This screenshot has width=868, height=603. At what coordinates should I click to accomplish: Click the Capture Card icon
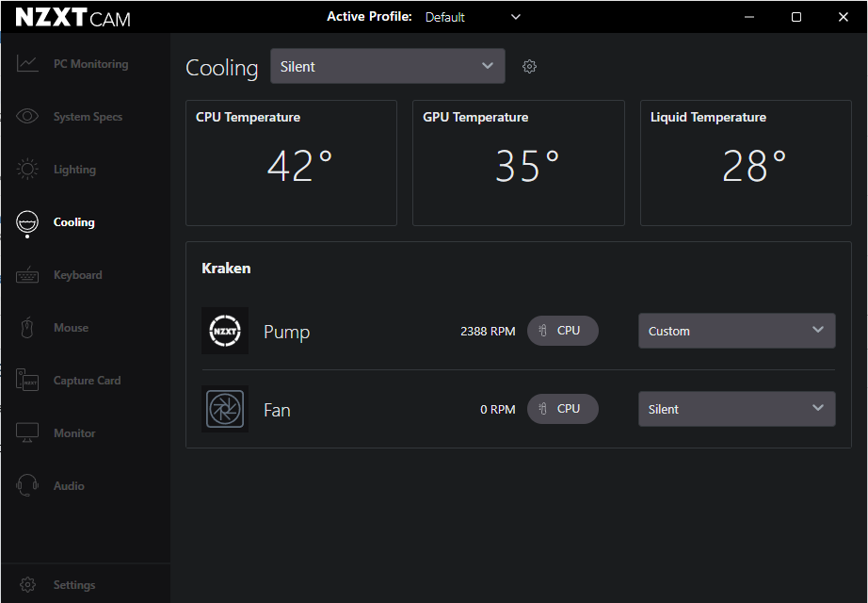pyautogui.click(x=27, y=381)
